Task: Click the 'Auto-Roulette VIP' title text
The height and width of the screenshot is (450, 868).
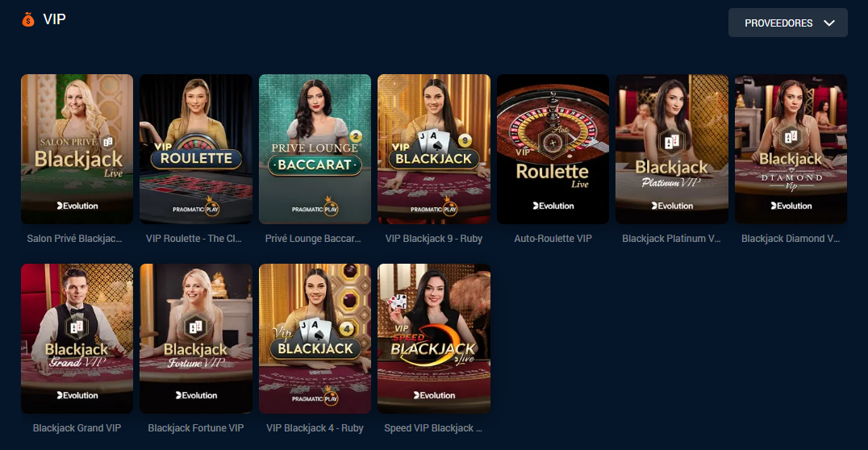Action: tap(553, 239)
